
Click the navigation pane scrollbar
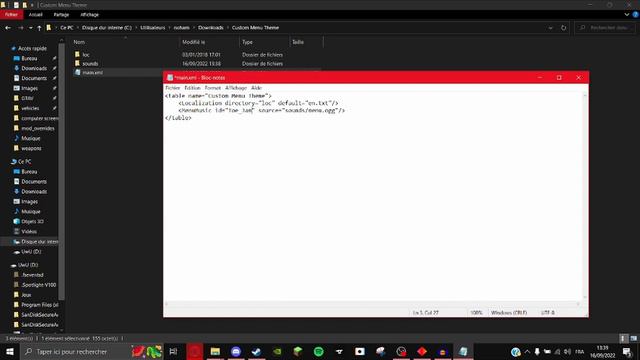pyautogui.click(x=62, y=171)
